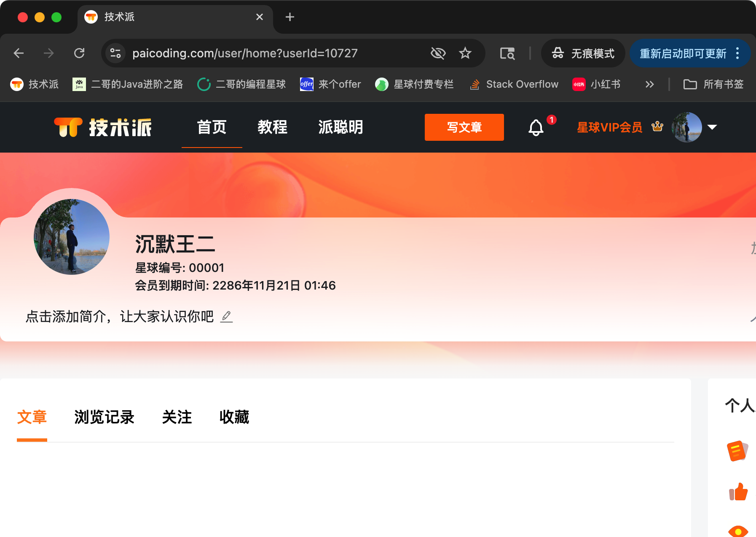Click 重新启动即可更新 button
The image size is (756, 537).
(683, 53)
